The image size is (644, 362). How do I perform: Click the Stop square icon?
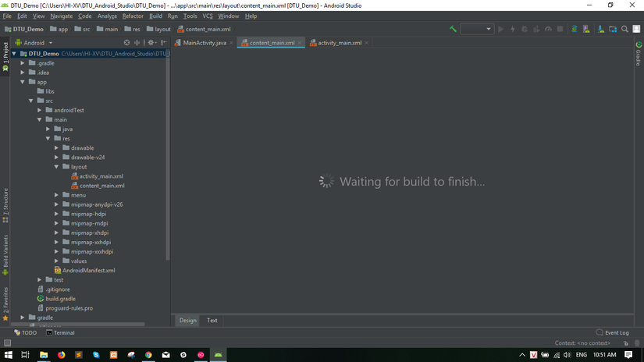pyautogui.click(x=560, y=29)
